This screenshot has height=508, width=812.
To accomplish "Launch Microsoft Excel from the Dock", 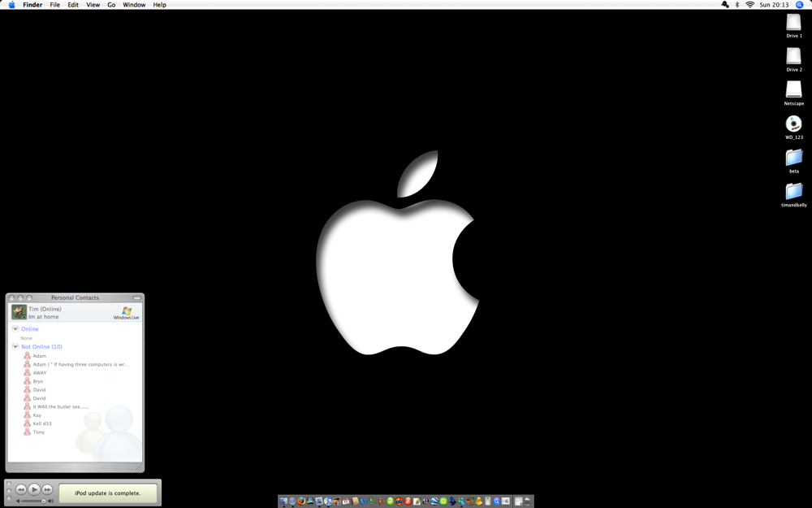I will [x=373, y=501].
